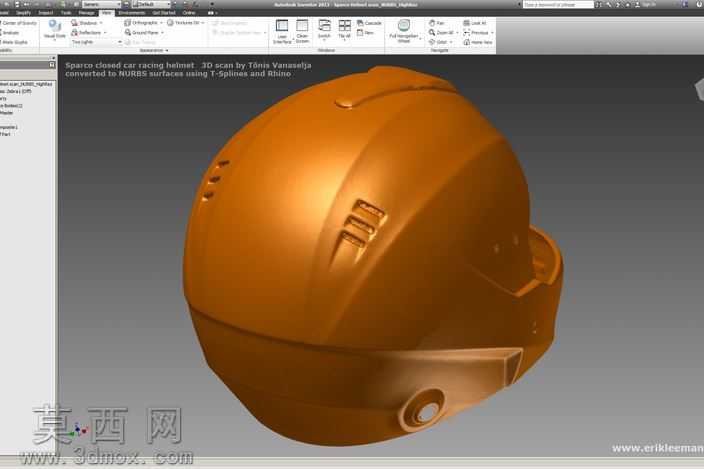
Task: Click the iMate Glyphs item
Action: pyautogui.click(x=14, y=42)
